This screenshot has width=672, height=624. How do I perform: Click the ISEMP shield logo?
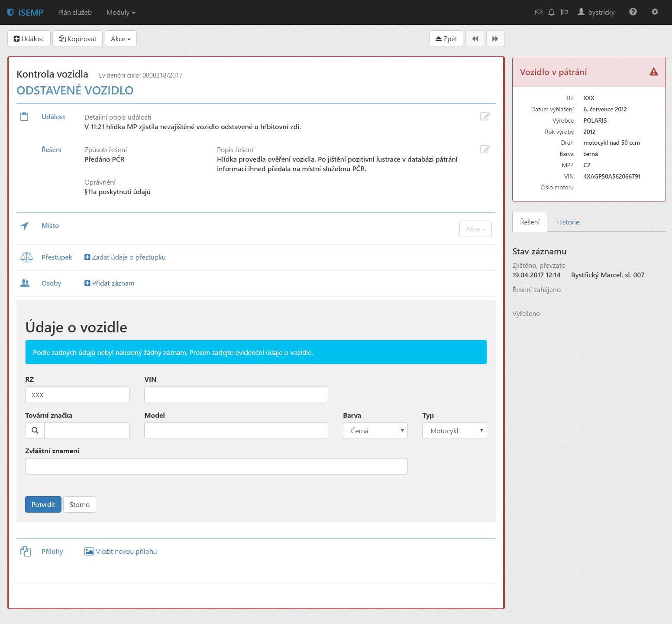pos(10,12)
